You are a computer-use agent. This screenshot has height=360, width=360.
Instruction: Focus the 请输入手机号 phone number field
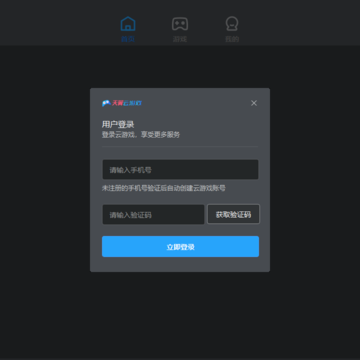click(x=180, y=170)
